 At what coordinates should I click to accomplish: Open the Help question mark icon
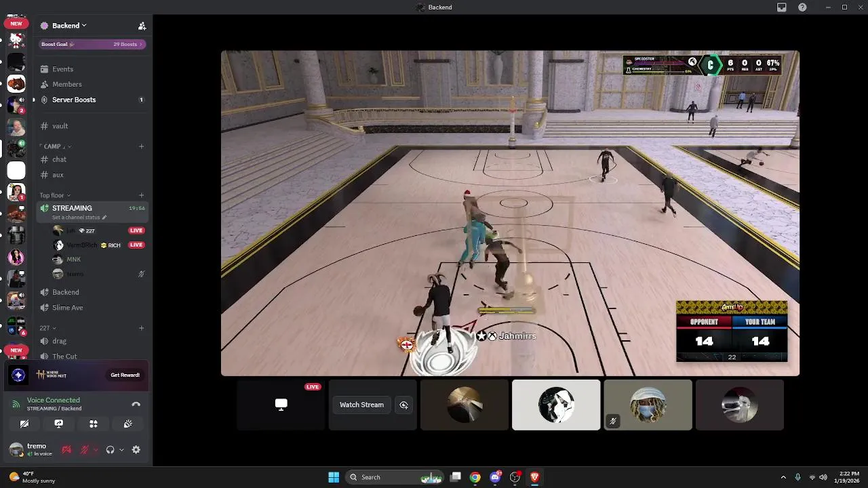tap(802, 7)
